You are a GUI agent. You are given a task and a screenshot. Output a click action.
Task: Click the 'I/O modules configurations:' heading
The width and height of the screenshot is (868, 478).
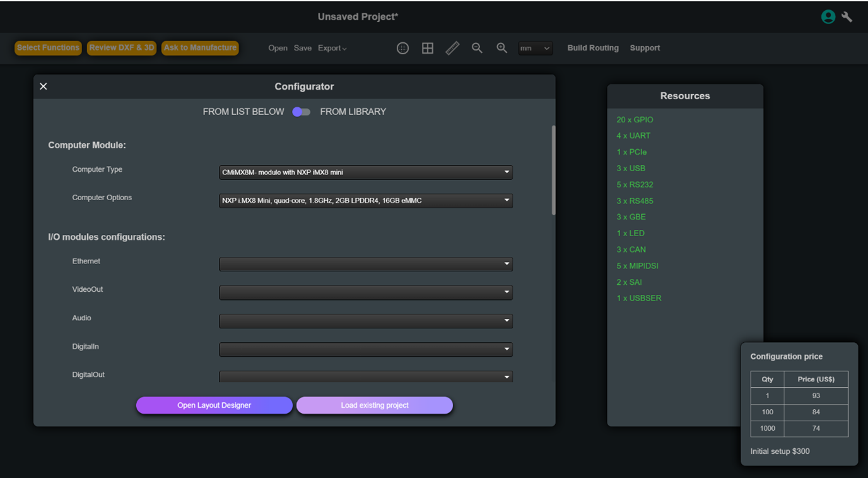point(107,237)
